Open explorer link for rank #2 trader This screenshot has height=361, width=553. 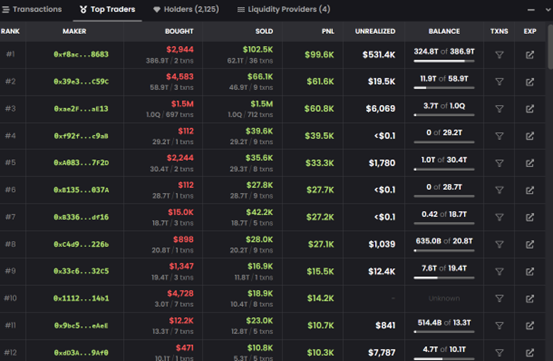(530, 82)
